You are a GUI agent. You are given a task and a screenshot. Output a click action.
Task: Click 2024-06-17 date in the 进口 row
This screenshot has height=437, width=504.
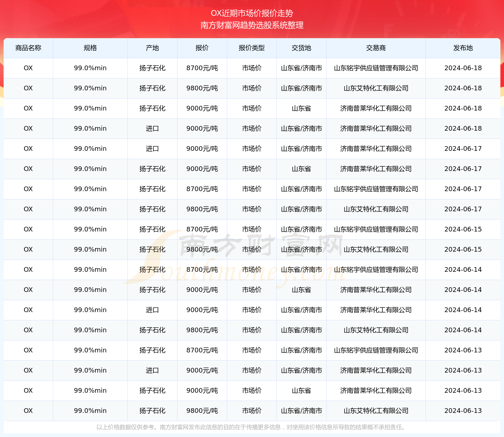coord(463,149)
